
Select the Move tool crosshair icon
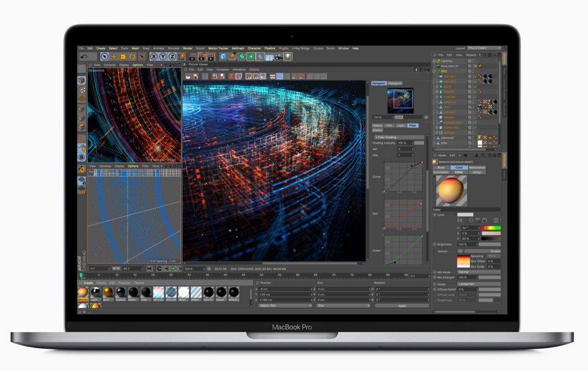tap(113, 56)
